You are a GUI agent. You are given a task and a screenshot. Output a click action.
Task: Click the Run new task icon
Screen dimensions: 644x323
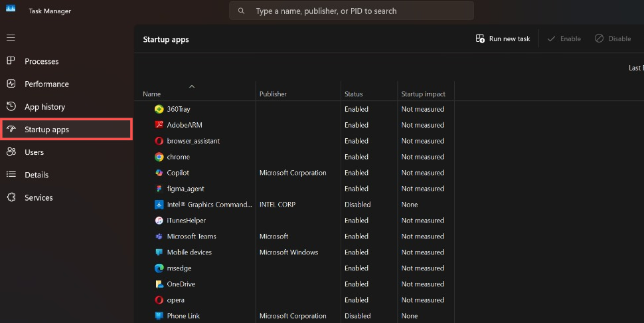(480, 39)
